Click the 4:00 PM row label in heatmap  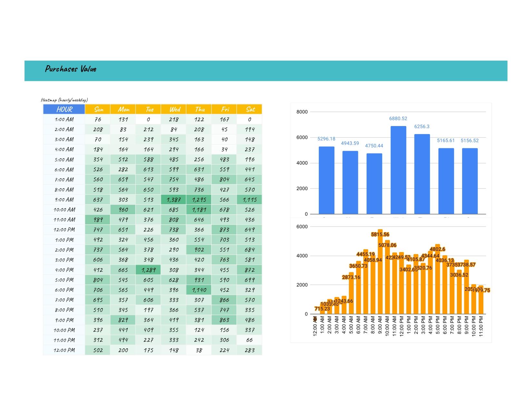point(64,270)
